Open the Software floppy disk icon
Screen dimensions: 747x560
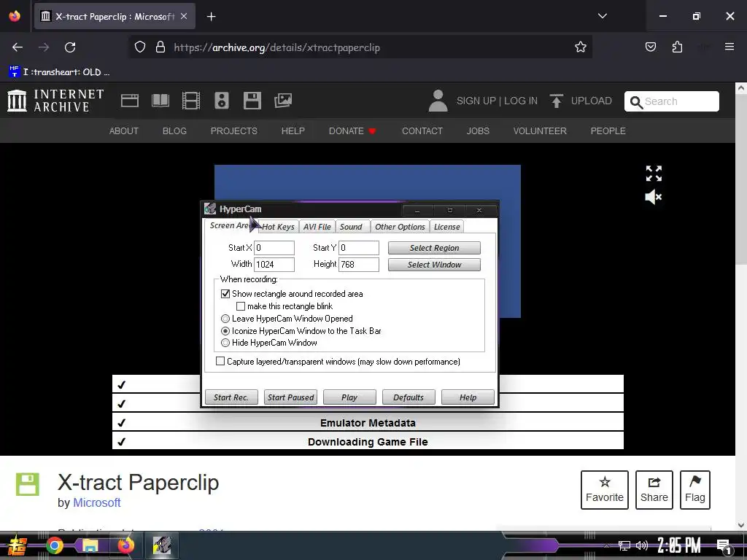tap(252, 101)
